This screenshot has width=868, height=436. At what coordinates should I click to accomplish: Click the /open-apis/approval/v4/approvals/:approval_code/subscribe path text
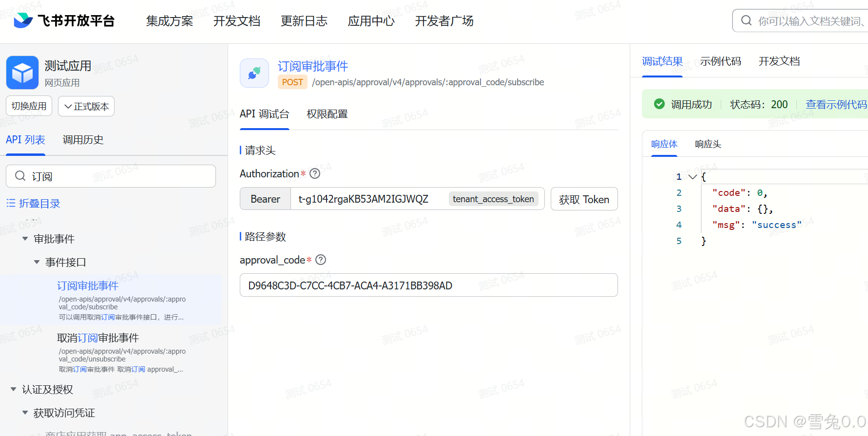coord(428,82)
